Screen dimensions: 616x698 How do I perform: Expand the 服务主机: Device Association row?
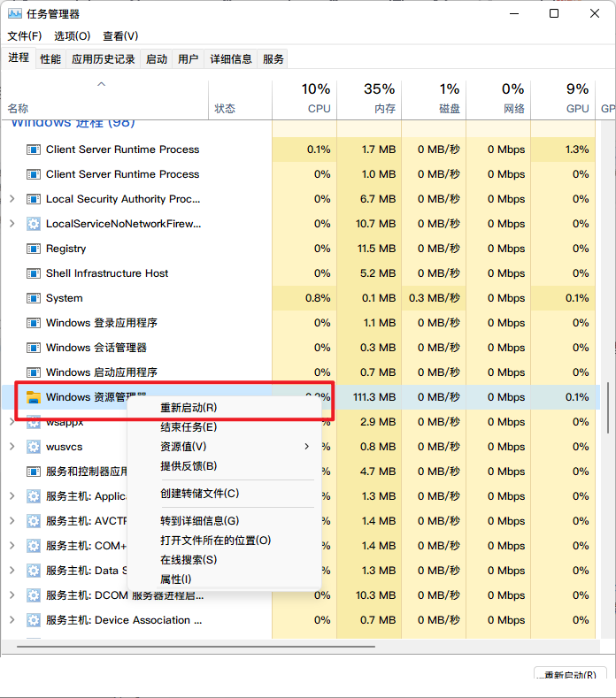[12, 620]
